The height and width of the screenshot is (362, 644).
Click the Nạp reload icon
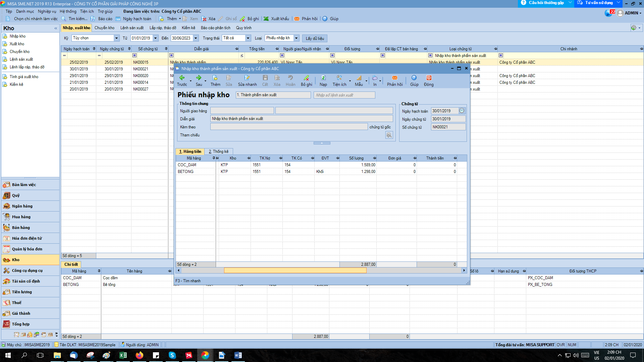point(323,78)
